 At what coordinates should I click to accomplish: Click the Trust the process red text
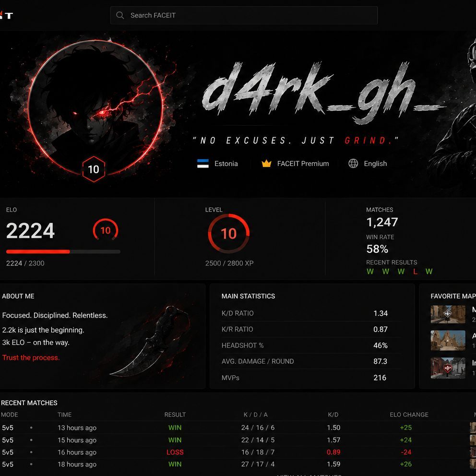pos(31,357)
